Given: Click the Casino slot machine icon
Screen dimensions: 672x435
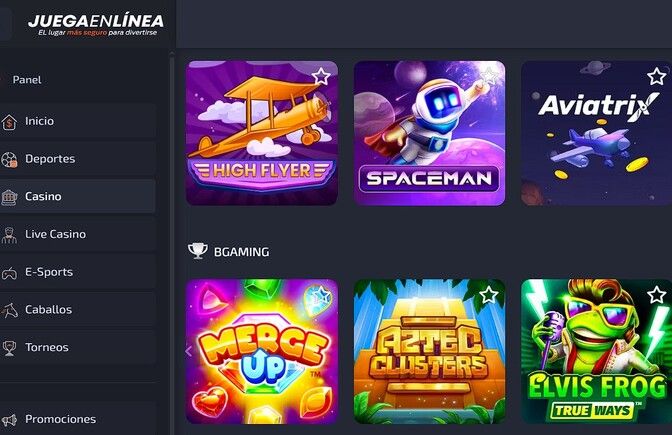Looking at the screenshot, I should (x=9, y=197).
